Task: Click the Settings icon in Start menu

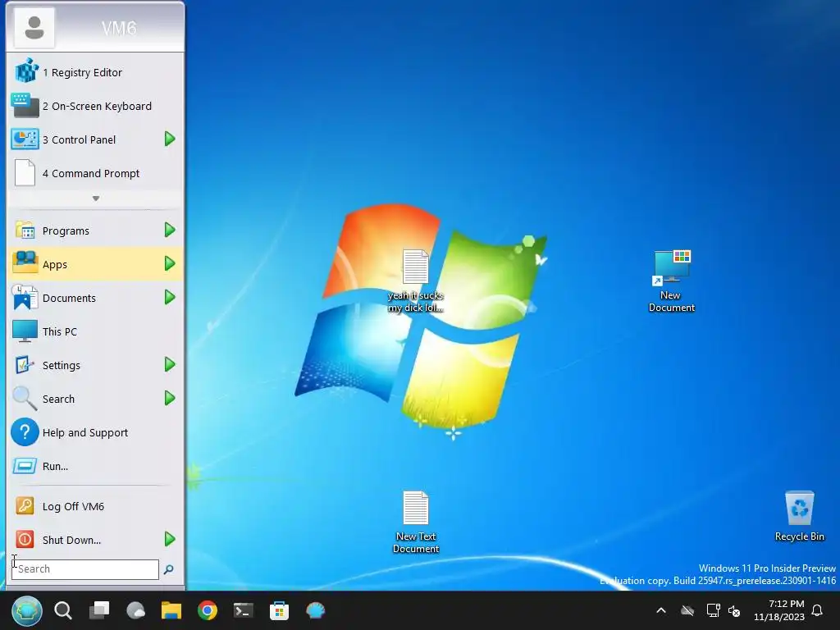Action: pos(25,365)
